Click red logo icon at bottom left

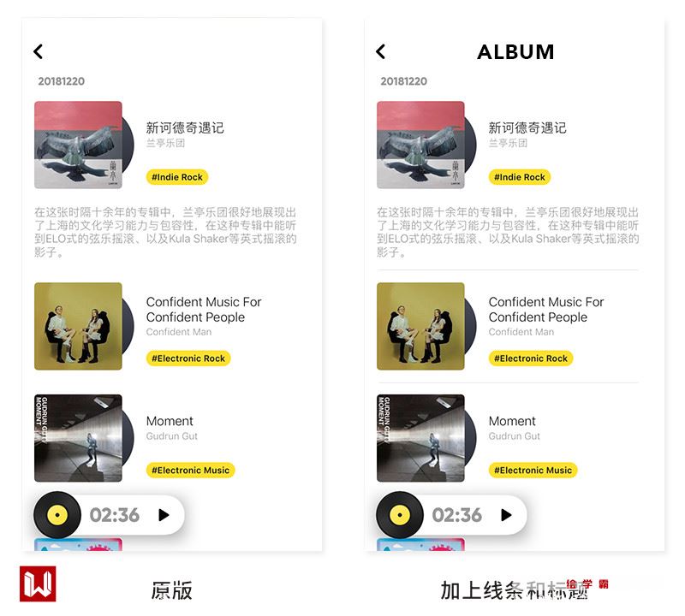point(38,583)
